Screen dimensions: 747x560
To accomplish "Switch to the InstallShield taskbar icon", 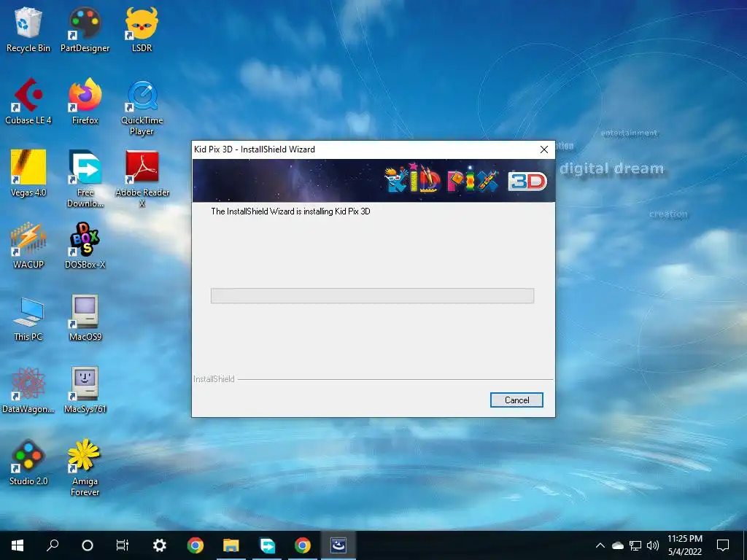I will click(x=338, y=545).
